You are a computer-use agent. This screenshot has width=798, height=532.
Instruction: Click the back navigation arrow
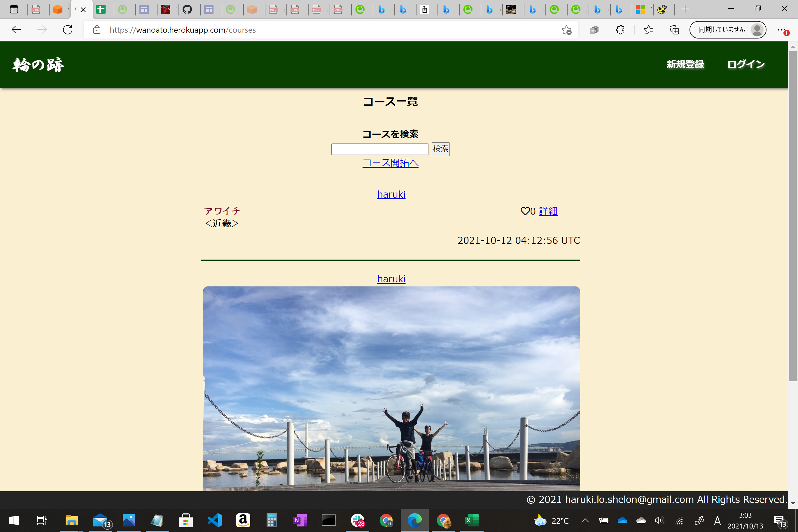click(16, 29)
